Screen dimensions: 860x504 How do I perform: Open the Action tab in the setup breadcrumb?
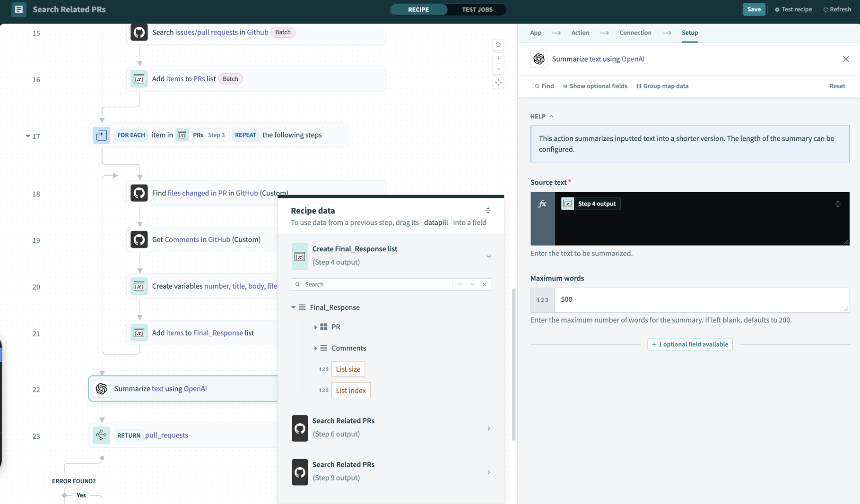[580, 33]
